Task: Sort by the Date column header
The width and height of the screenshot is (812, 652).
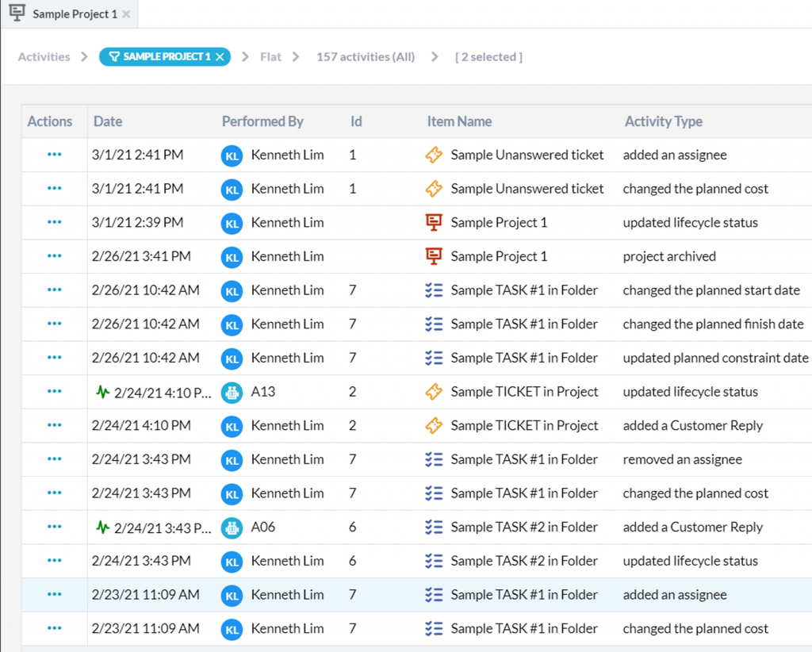Action: tap(108, 121)
